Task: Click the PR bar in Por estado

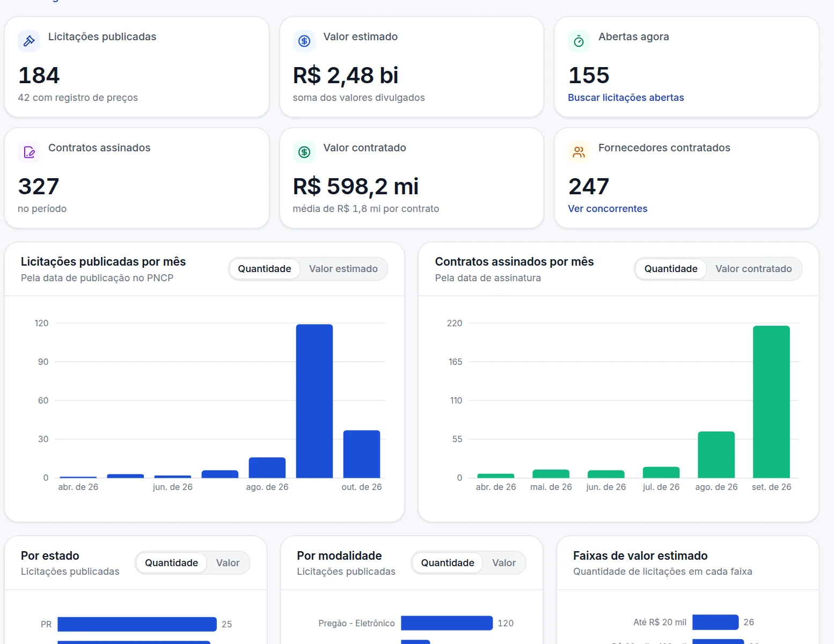Action: [x=137, y=624]
